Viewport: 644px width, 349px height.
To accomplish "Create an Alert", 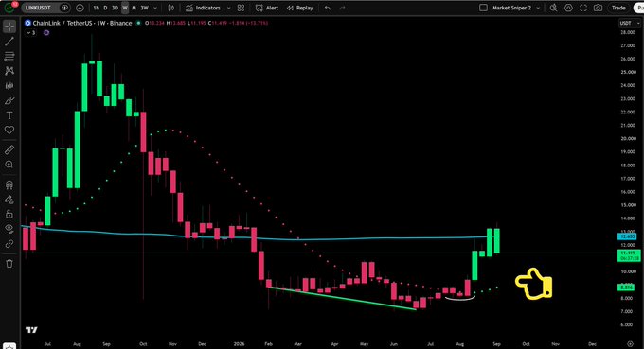I will point(267,8).
